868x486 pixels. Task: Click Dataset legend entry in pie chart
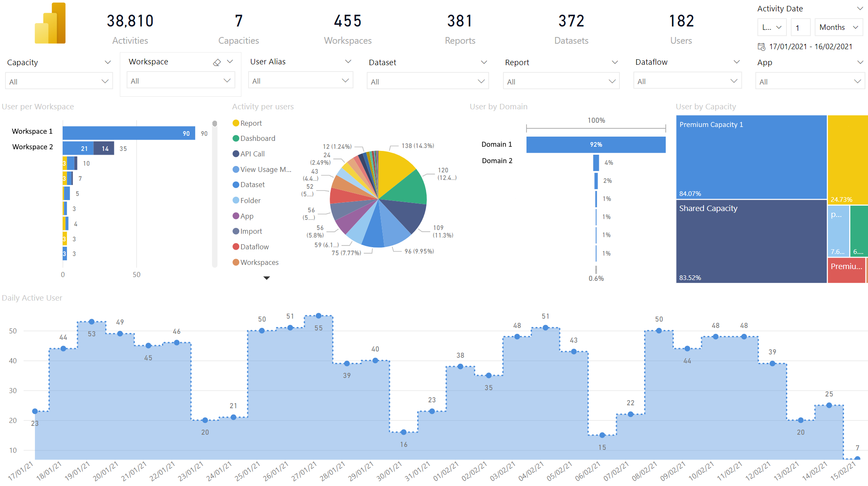click(249, 185)
